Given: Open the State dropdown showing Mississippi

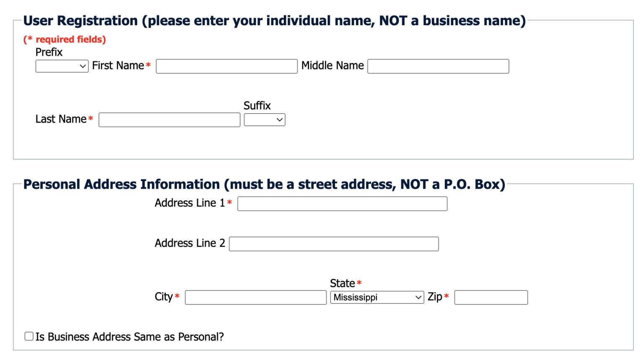Looking at the screenshot, I should click(x=377, y=297).
